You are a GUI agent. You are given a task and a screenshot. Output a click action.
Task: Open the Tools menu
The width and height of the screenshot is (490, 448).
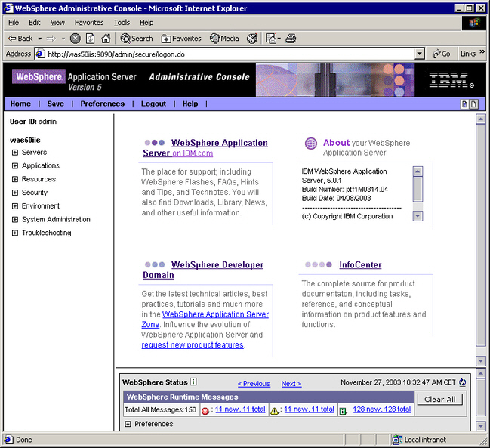pos(122,23)
